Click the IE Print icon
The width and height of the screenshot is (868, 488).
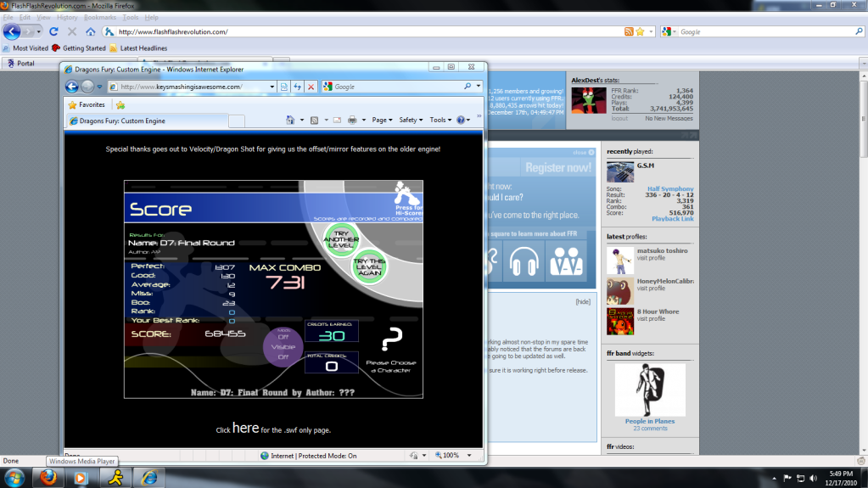click(x=352, y=121)
